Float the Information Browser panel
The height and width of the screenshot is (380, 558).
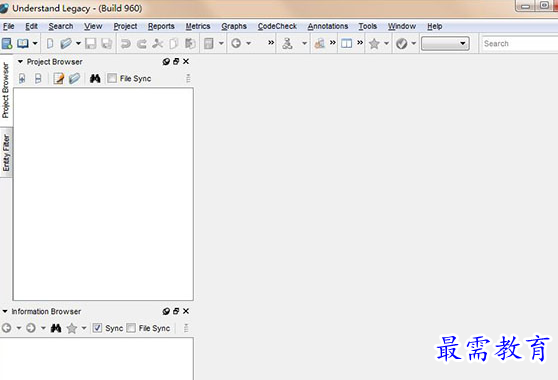(176, 311)
